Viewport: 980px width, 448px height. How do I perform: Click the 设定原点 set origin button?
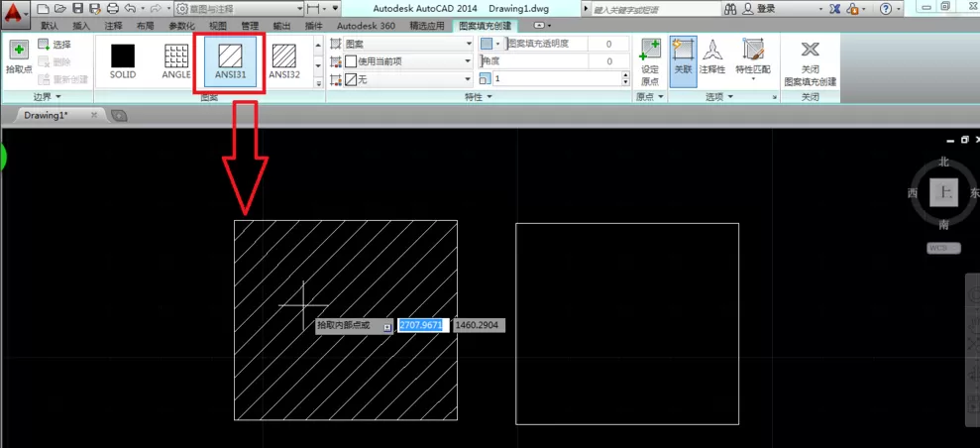[650, 61]
